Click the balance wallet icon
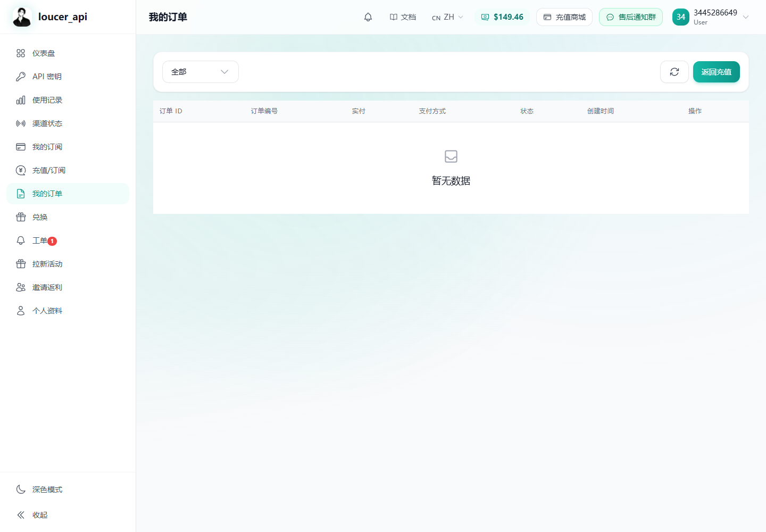This screenshot has height=532, width=766. click(x=485, y=17)
